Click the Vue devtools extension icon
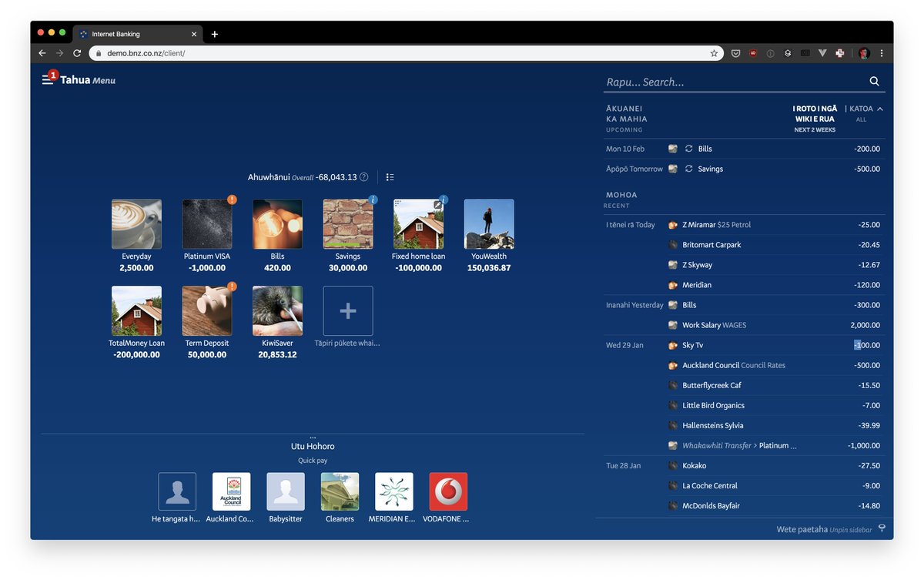The height and width of the screenshot is (580, 924). tap(822, 53)
